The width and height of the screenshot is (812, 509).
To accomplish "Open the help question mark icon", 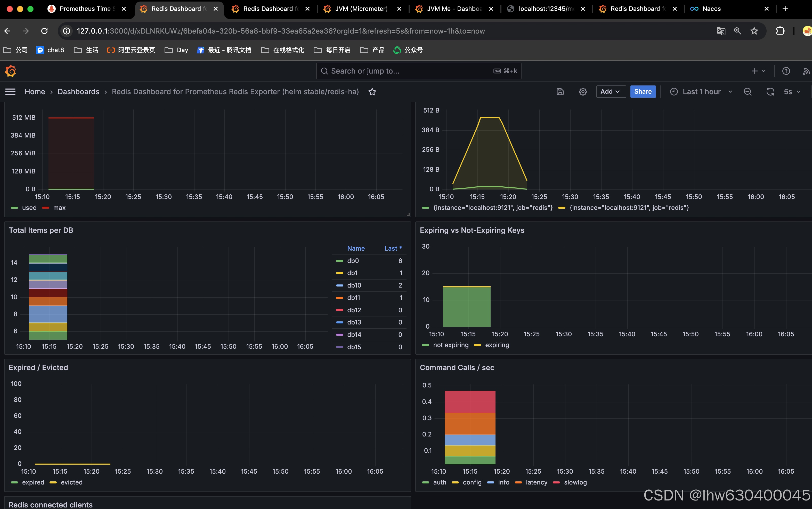I will pyautogui.click(x=786, y=71).
